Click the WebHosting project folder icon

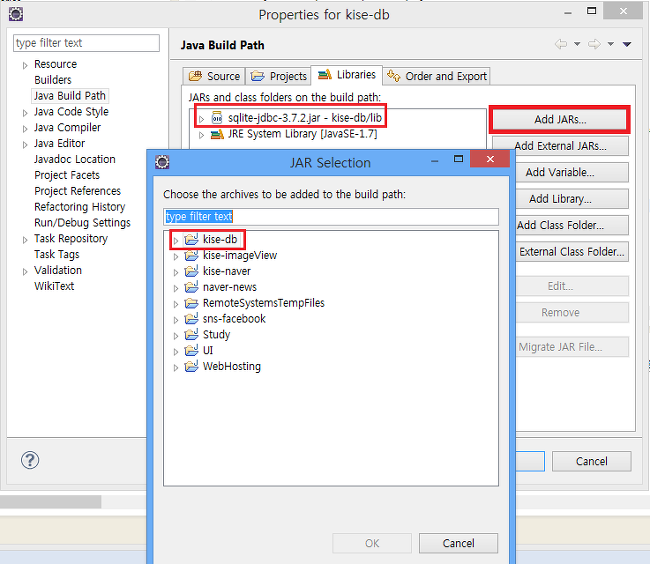(191, 366)
